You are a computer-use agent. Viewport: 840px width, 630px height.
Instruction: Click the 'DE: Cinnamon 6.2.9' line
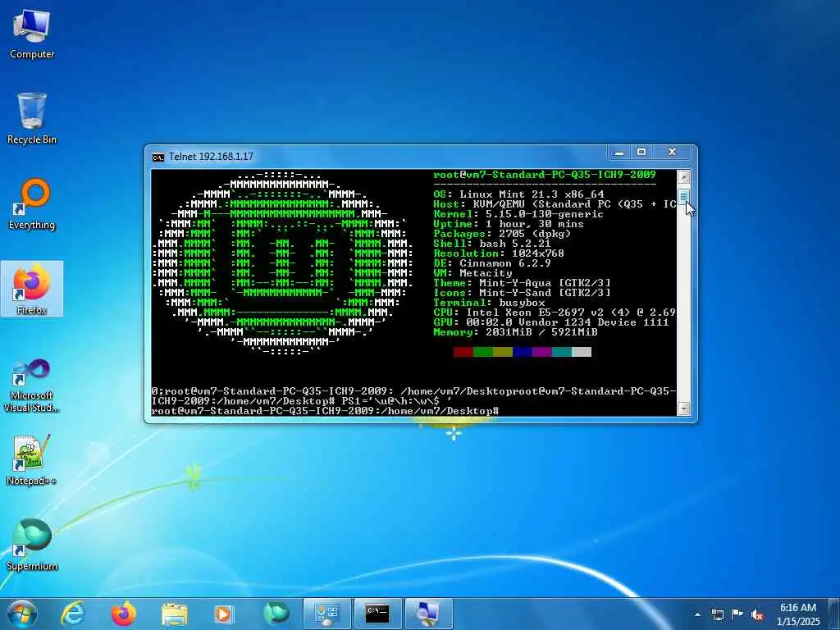[492, 263]
